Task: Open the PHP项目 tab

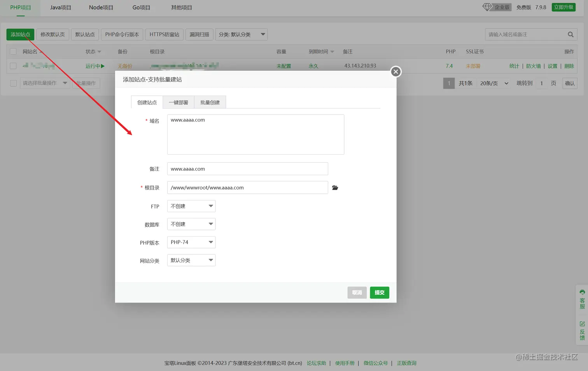Action: click(21, 7)
